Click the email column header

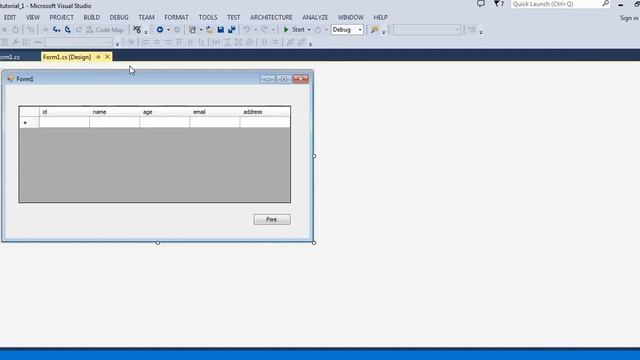point(215,112)
